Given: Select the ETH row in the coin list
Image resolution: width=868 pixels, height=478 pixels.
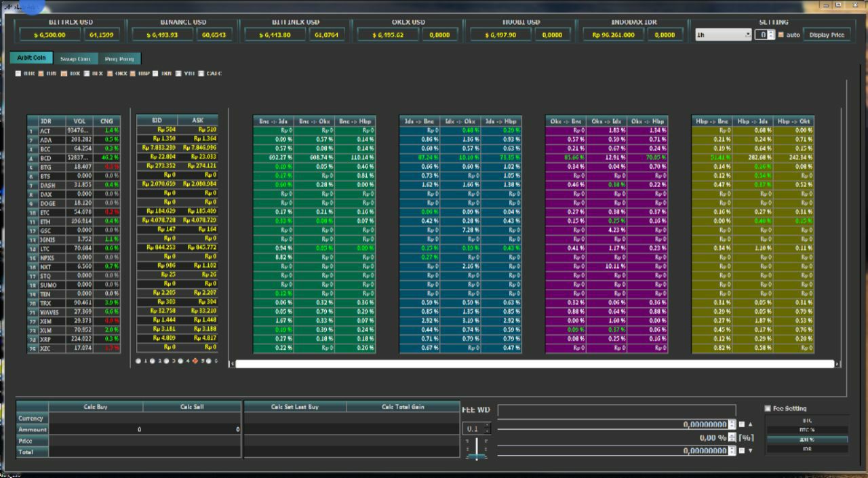Looking at the screenshot, I should (73, 222).
